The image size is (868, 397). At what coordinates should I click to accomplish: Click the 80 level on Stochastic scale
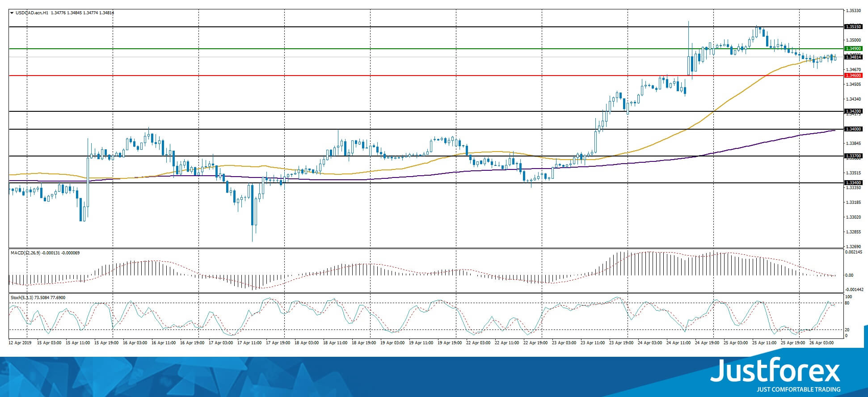click(847, 303)
